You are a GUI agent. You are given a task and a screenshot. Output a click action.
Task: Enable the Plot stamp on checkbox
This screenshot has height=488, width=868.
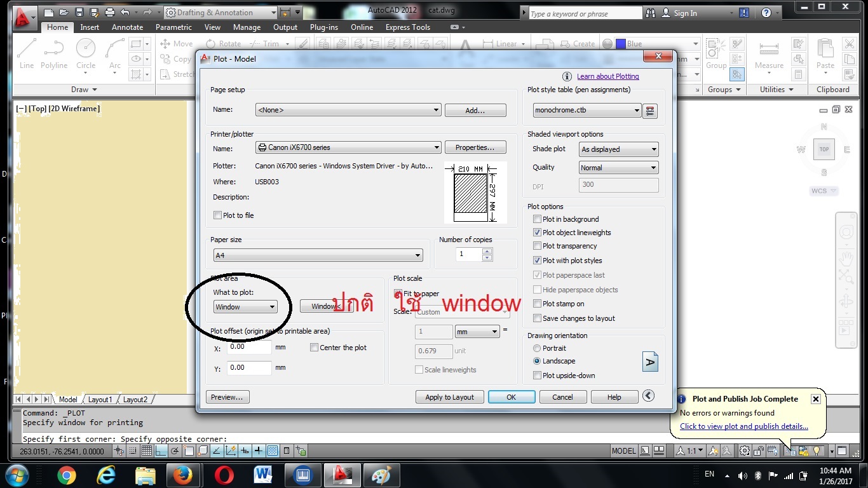[x=537, y=304]
